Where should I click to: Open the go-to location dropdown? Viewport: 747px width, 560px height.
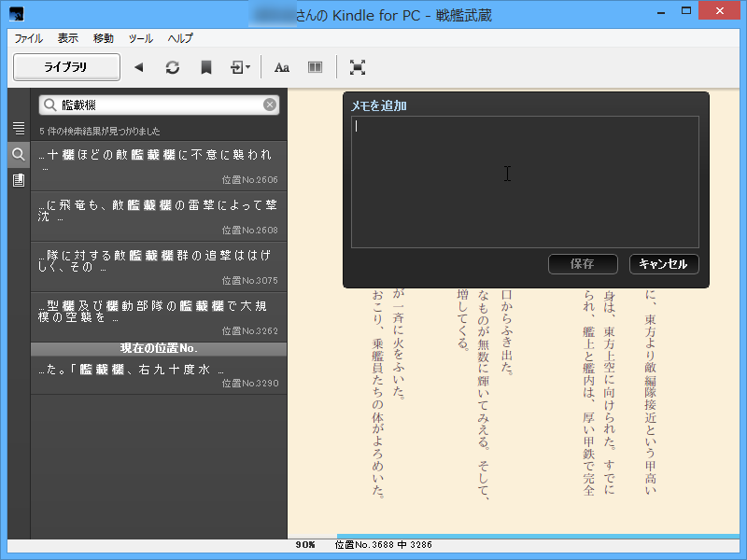point(241,66)
